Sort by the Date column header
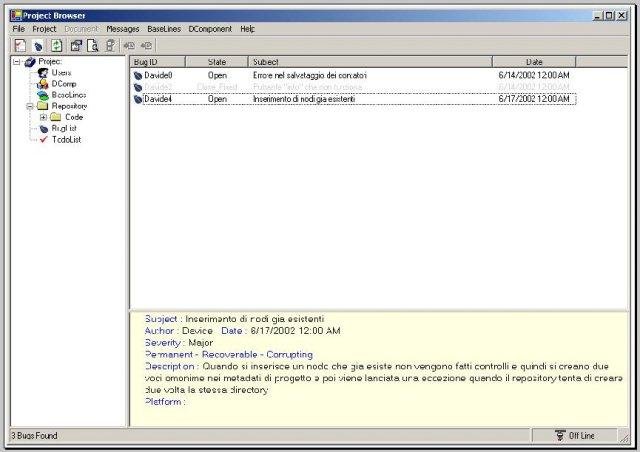This screenshot has width=640, height=452. [x=534, y=62]
